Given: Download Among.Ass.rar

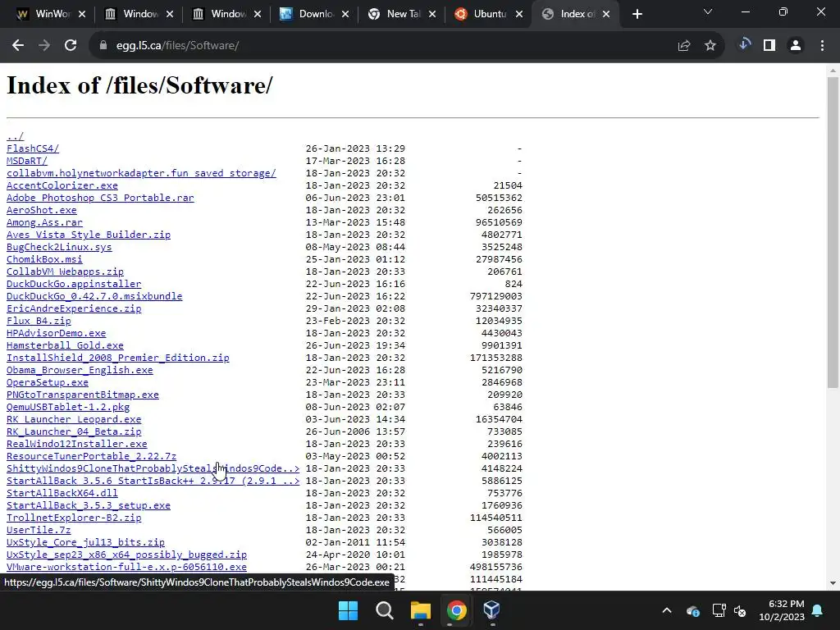Looking at the screenshot, I should (x=44, y=222).
